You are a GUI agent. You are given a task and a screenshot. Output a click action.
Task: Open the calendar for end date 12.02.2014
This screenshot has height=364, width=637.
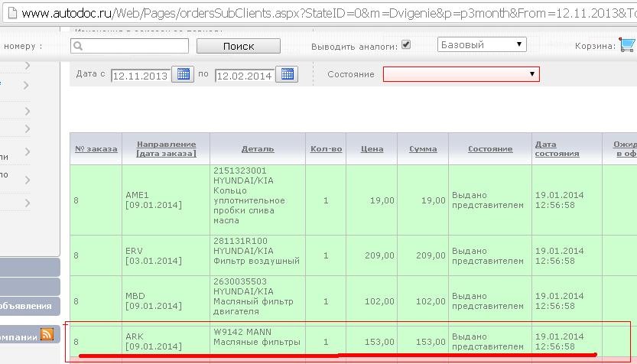tap(287, 74)
